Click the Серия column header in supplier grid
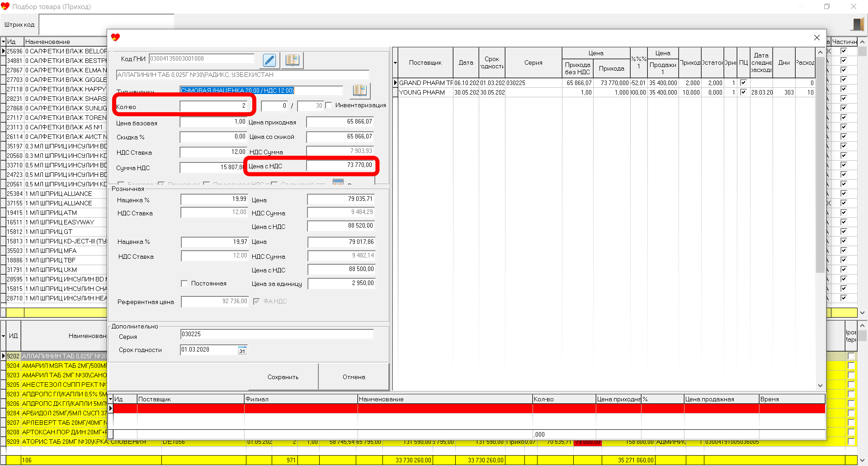 533,63
